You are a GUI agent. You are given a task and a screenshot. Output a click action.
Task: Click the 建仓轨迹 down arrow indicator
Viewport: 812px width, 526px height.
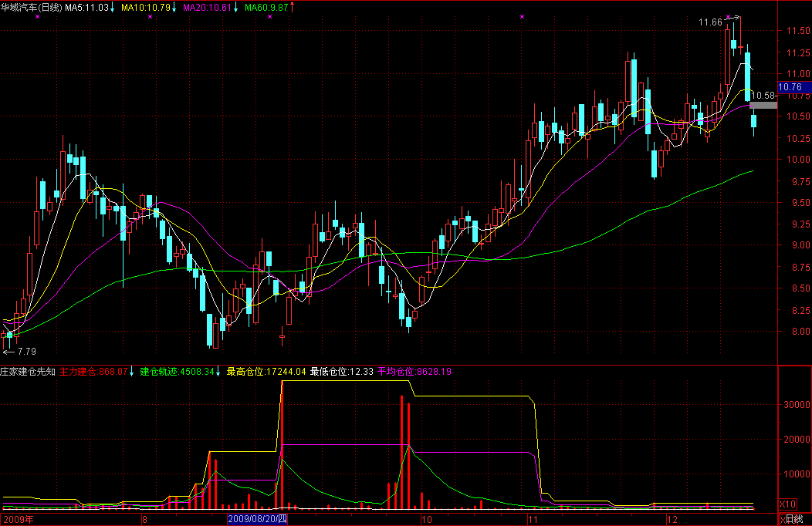218,372
